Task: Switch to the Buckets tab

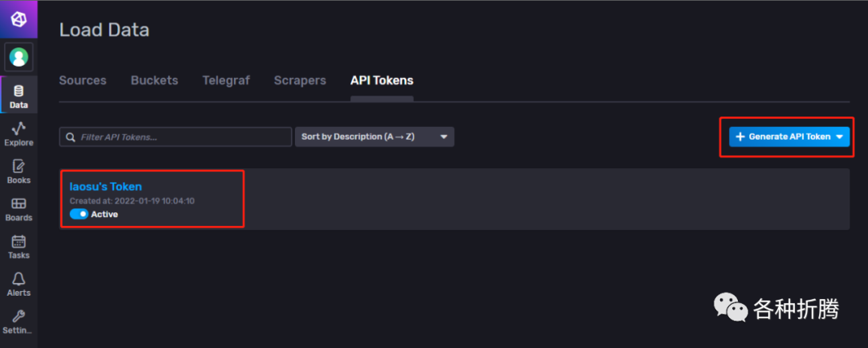Action: tap(154, 80)
